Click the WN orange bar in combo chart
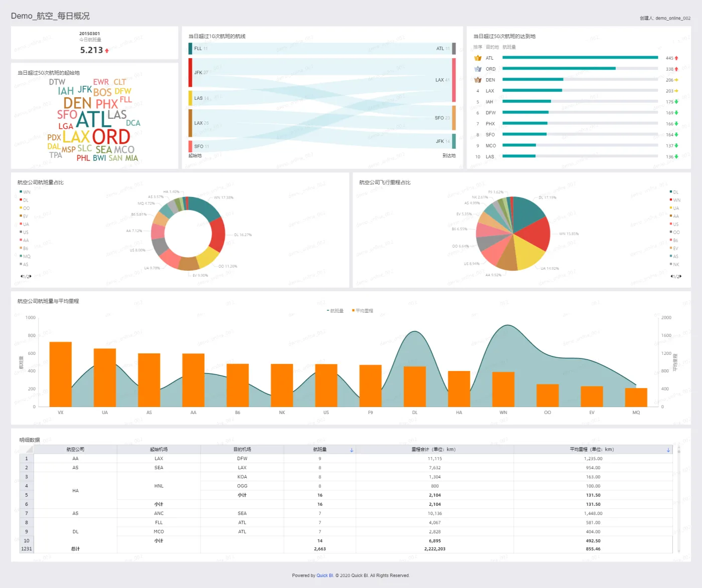Viewport: 702px width, 588px height. pyautogui.click(x=503, y=389)
